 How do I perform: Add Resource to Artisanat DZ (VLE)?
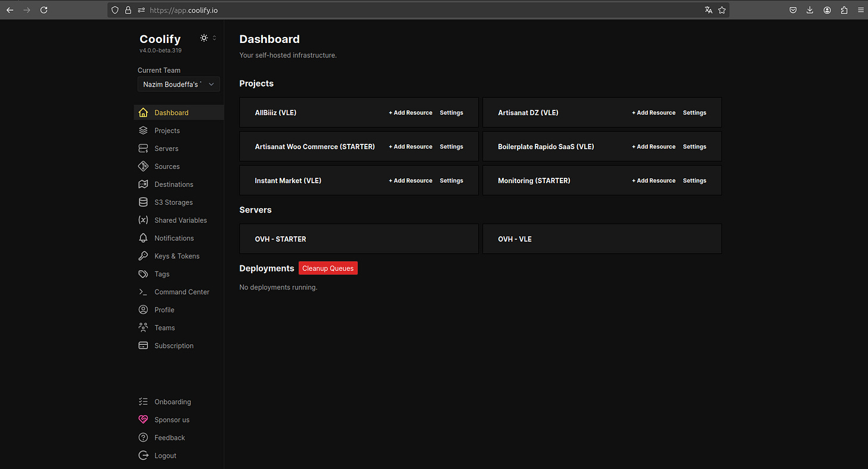654,113
